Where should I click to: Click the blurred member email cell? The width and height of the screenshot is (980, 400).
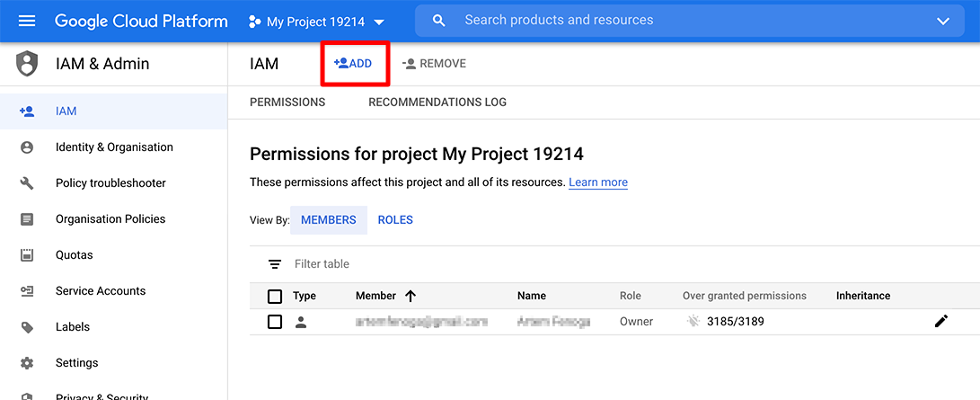tap(421, 322)
